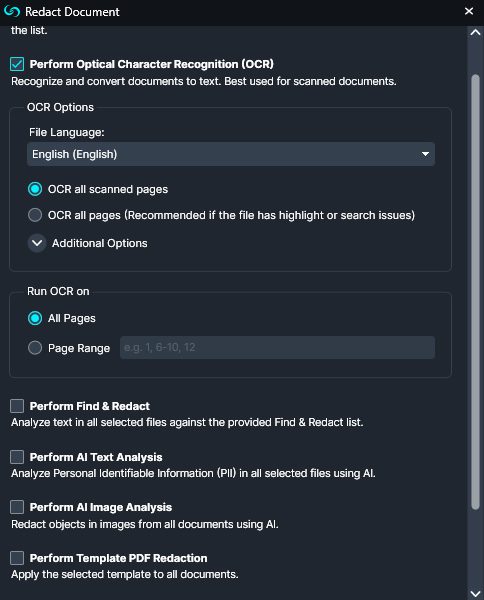This screenshot has height=600, width=484.
Task: Click the vertical scrollbar thumb
Action: point(475,292)
